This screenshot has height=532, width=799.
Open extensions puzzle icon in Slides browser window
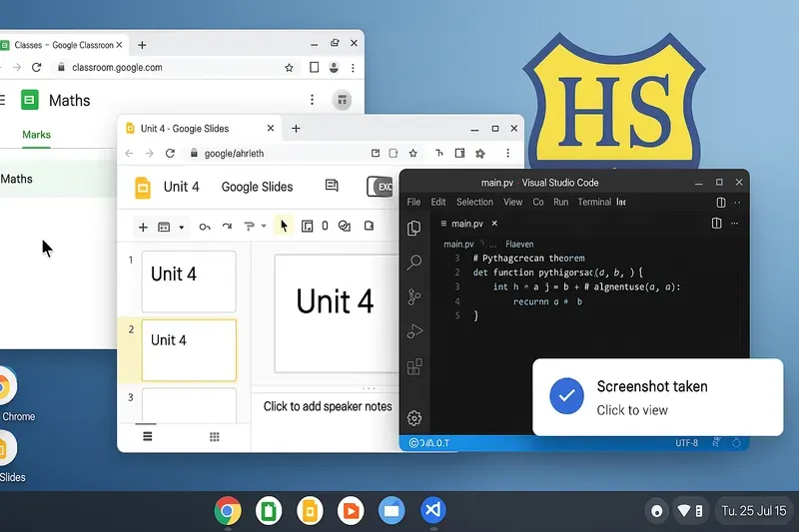[480, 154]
